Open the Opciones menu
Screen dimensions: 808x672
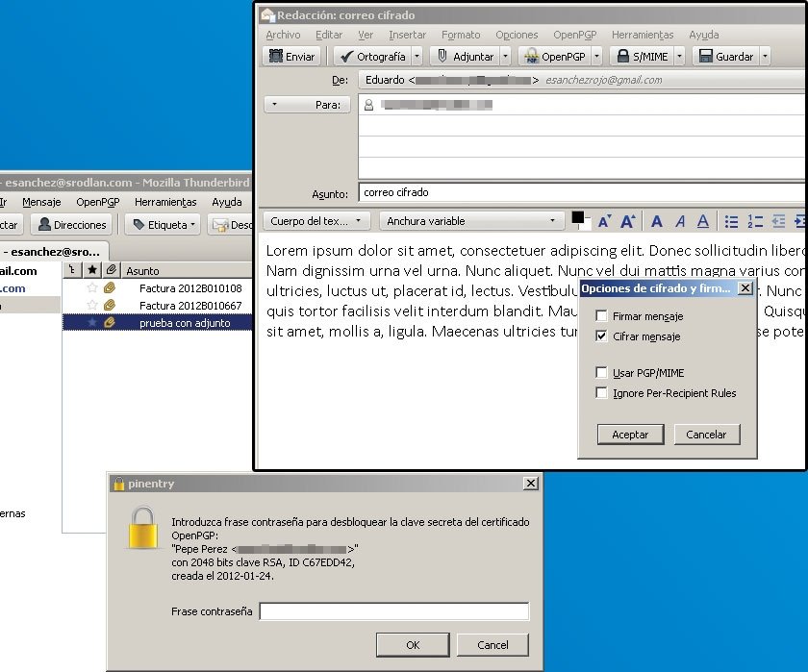point(517,35)
